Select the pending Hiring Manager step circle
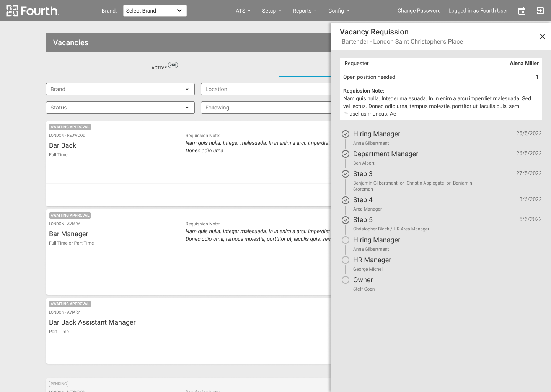 tap(346, 240)
